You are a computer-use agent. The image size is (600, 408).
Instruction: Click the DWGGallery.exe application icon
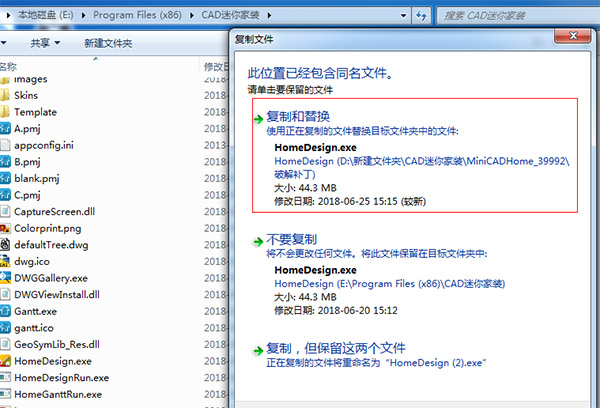5,278
